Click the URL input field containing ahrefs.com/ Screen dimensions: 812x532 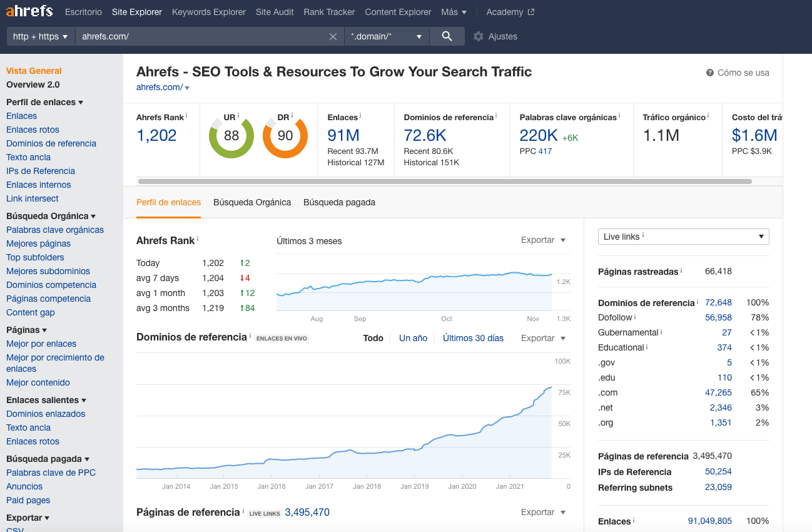[x=200, y=36]
